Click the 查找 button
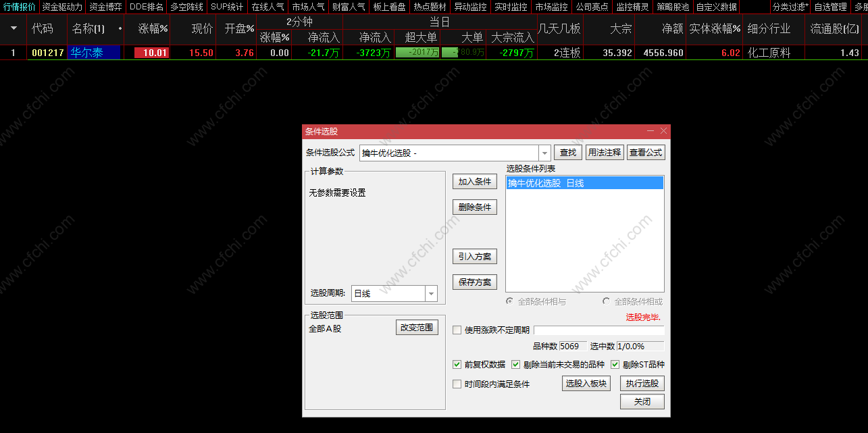The height and width of the screenshot is (433, 868). click(x=568, y=153)
